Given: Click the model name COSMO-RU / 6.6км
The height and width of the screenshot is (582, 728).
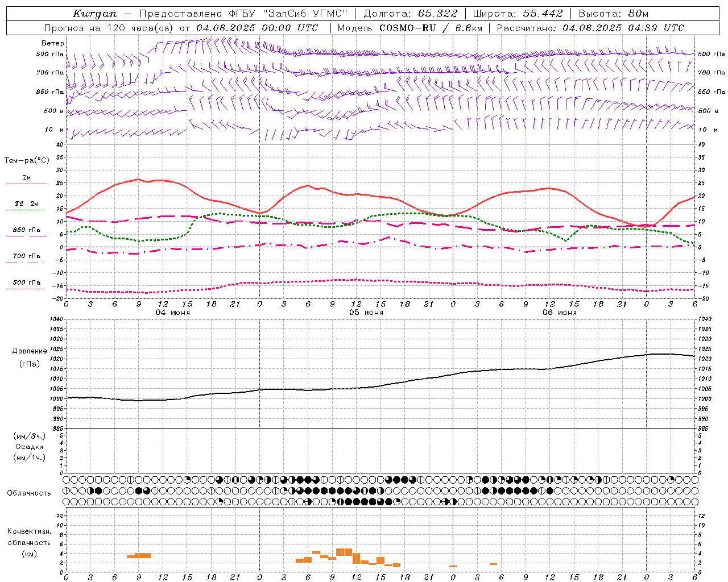Looking at the screenshot, I should pyautogui.click(x=431, y=28).
